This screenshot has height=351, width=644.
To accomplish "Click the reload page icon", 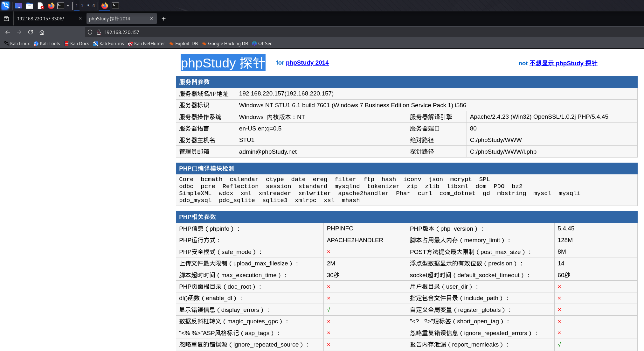I will 31,32.
